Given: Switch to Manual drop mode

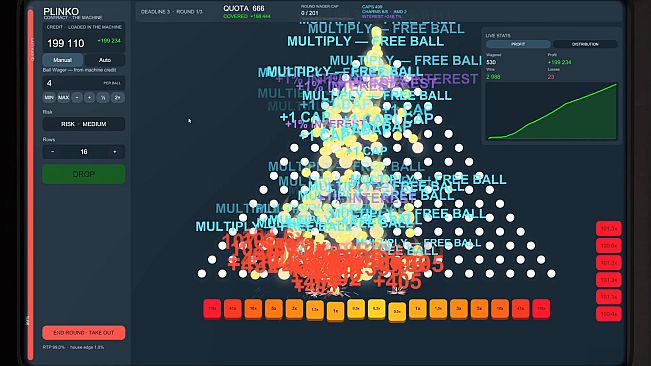Looking at the screenshot, I should (x=63, y=60).
